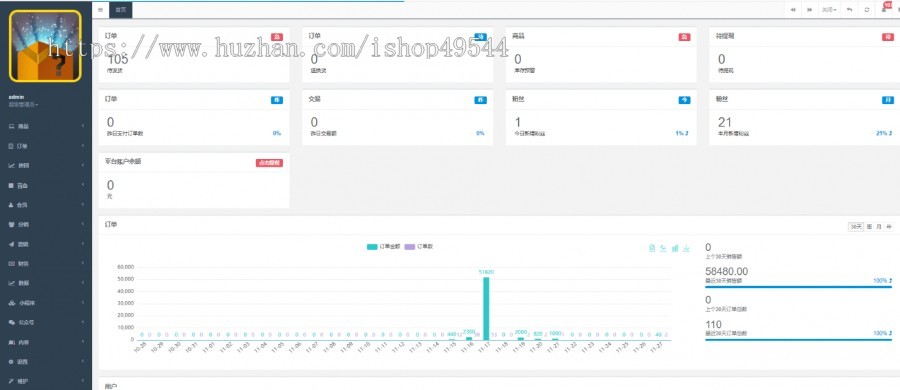The height and width of the screenshot is (390, 900).
Task: Click the 内容 icon in sidebar
Action: click(x=11, y=342)
